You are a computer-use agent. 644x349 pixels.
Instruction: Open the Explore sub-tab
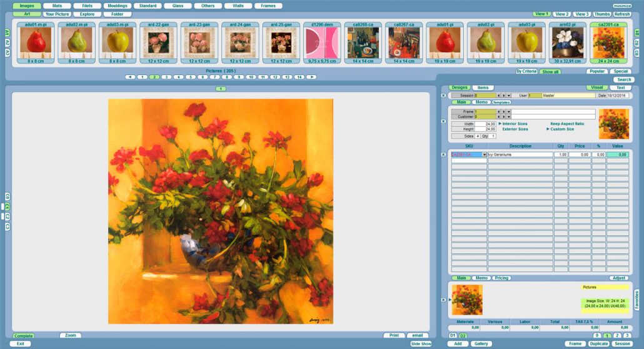click(87, 14)
